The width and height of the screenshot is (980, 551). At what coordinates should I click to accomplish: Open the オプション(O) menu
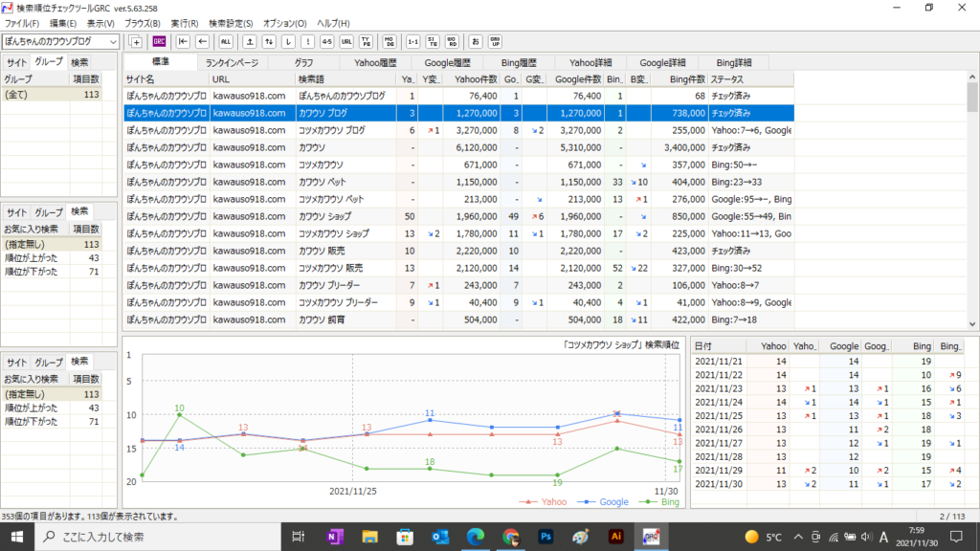tap(284, 23)
